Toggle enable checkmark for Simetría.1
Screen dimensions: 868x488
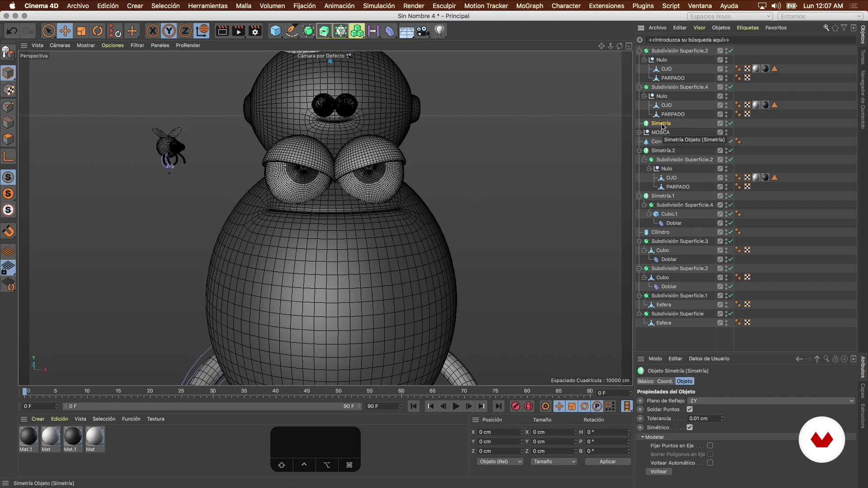(731, 196)
